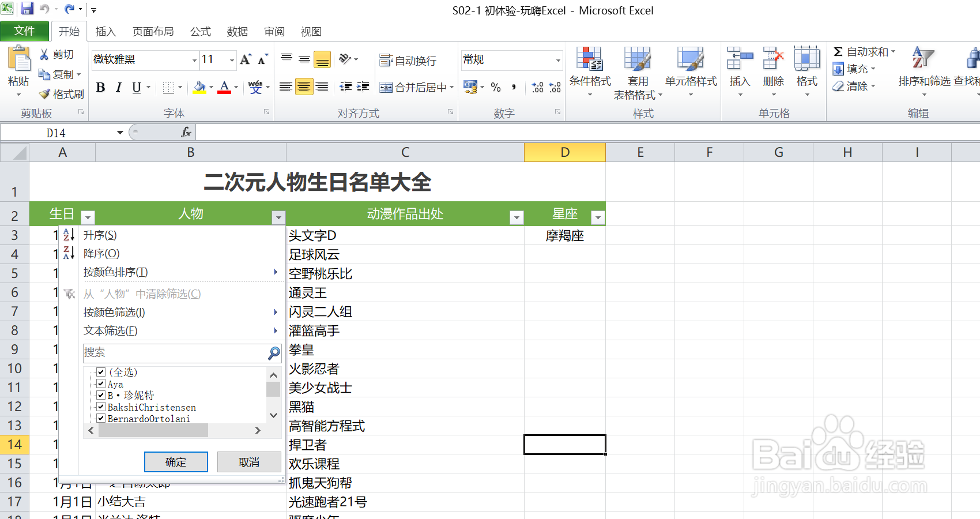Center text horizontally
Viewport: 980px width, 519px height.
click(x=304, y=87)
